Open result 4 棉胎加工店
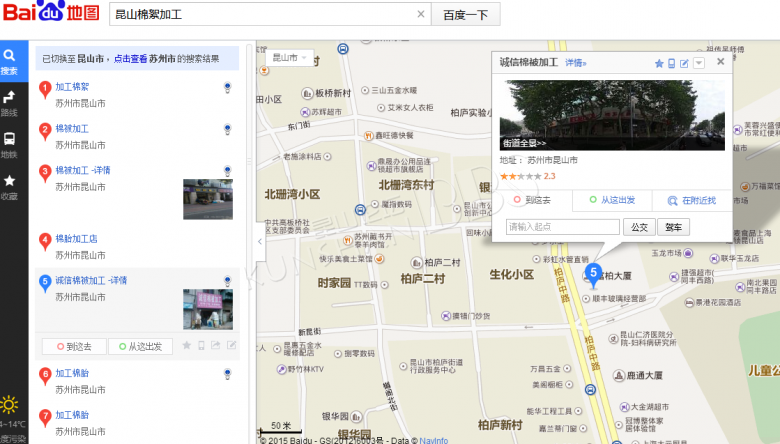This screenshot has height=444, width=780. (x=76, y=239)
